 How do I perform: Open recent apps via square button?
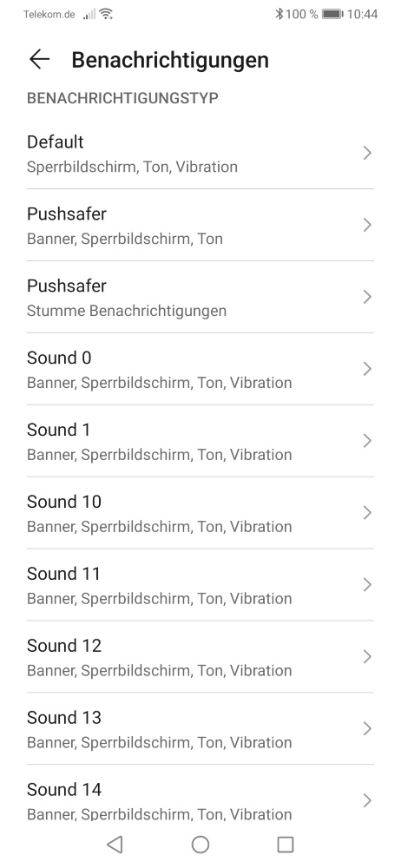pyautogui.click(x=286, y=844)
